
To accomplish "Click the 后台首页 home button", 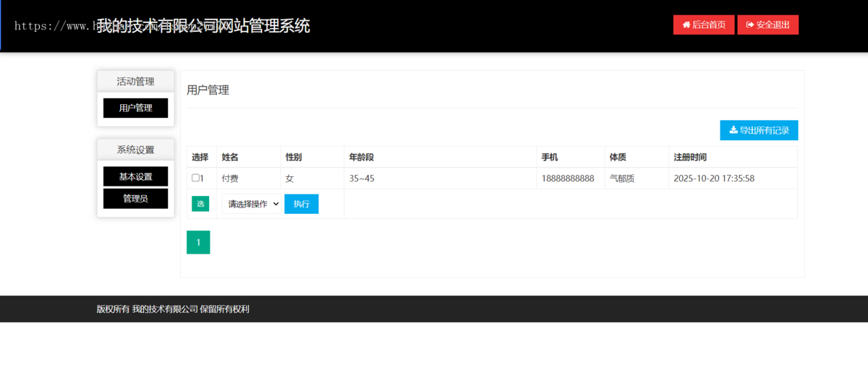I will click(x=704, y=25).
